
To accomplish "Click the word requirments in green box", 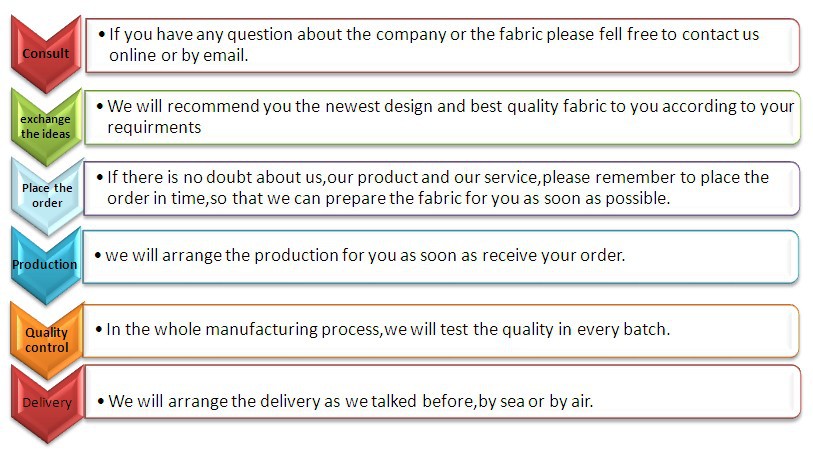I will click(154, 128).
